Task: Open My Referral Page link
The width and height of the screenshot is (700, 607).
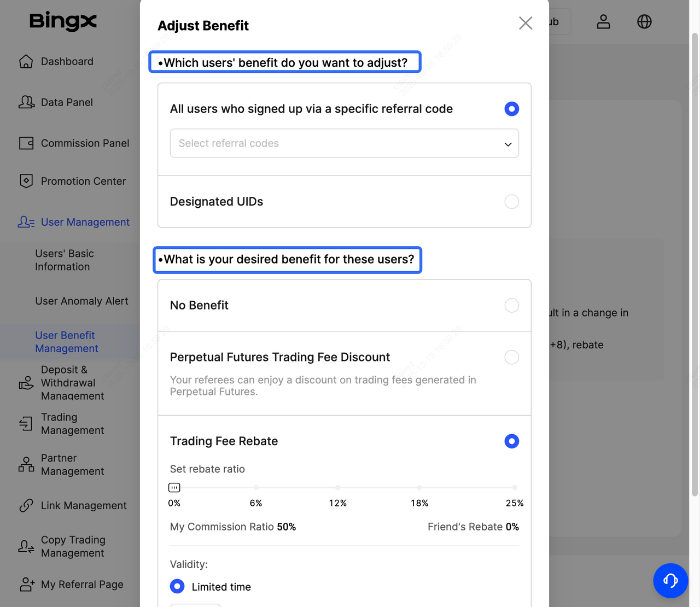Action: (82, 585)
